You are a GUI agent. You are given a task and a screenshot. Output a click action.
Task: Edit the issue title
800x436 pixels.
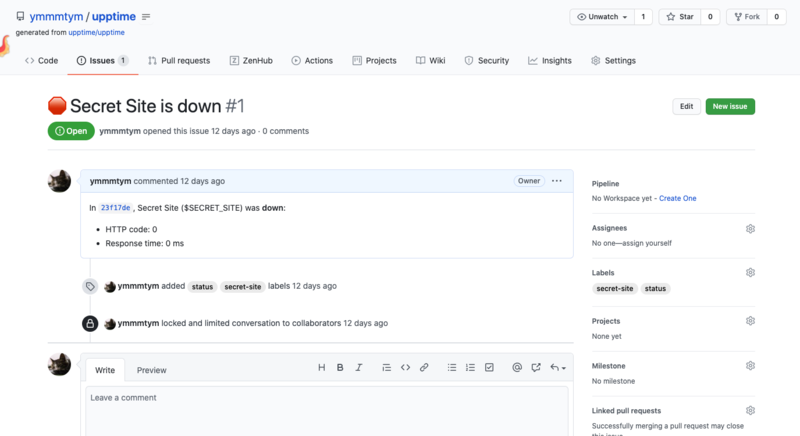pyautogui.click(x=686, y=107)
